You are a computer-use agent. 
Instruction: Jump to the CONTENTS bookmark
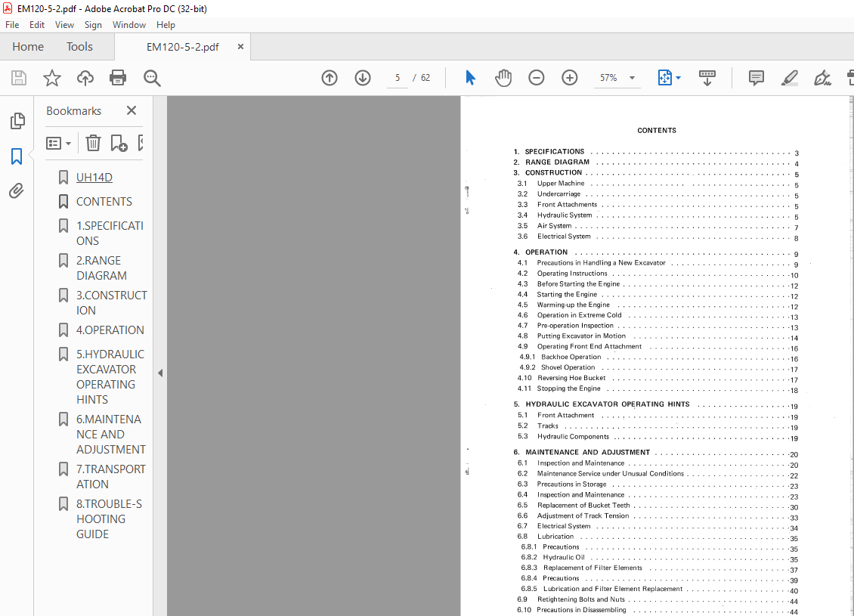(x=104, y=202)
